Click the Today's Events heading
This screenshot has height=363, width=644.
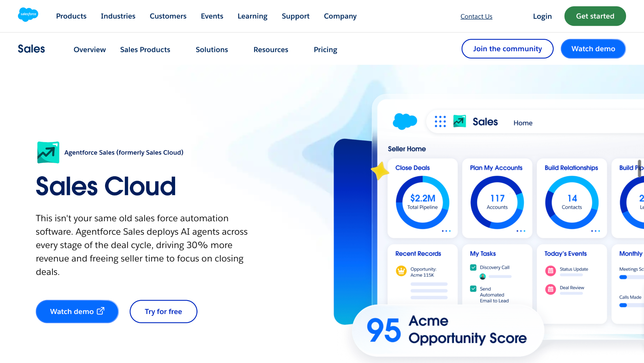pos(566,254)
